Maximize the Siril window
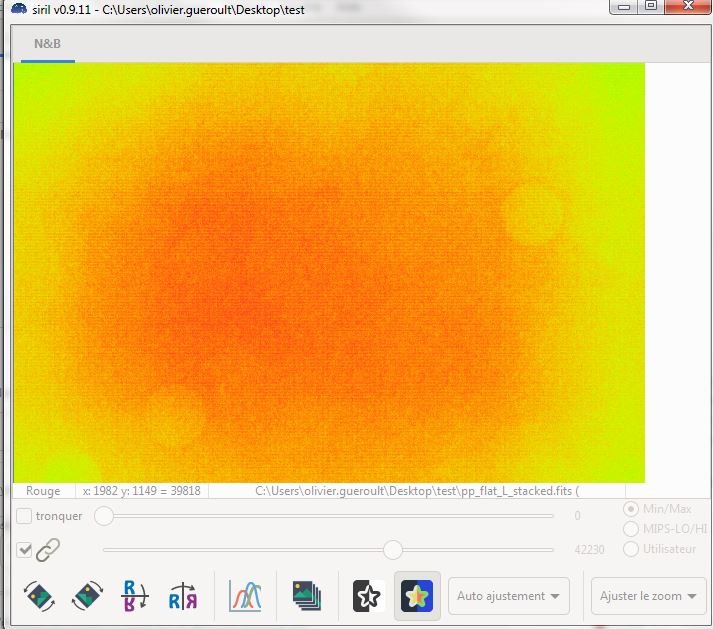Image resolution: width=713 pixels, height=629 pixels. click(x=651, y=6)
